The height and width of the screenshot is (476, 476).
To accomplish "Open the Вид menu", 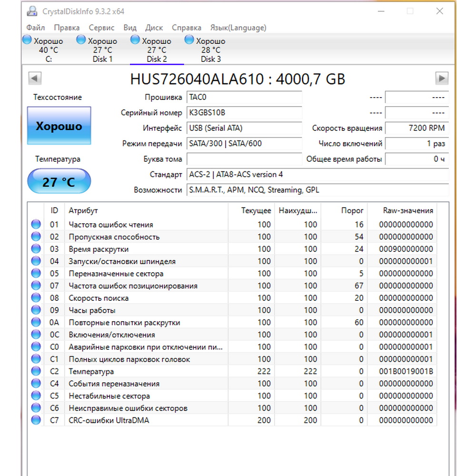I will click(x=130, y=28).
